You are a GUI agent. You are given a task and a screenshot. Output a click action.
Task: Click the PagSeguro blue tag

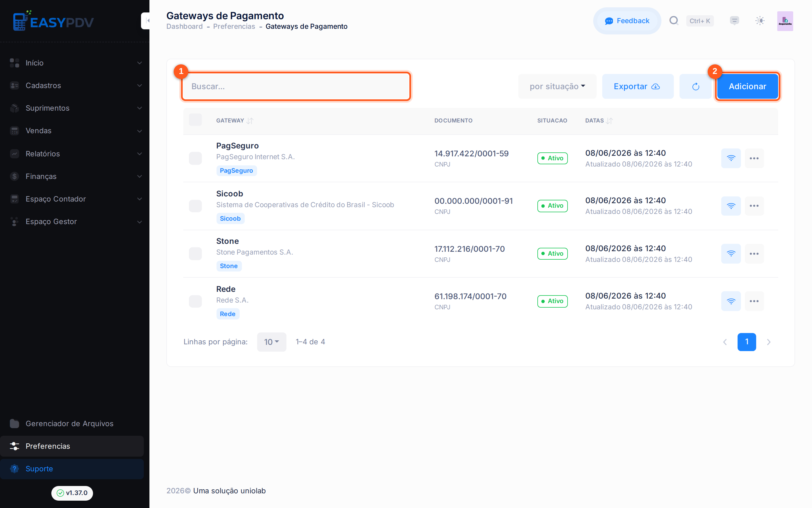pyautogui.click(x=236, y=171)
